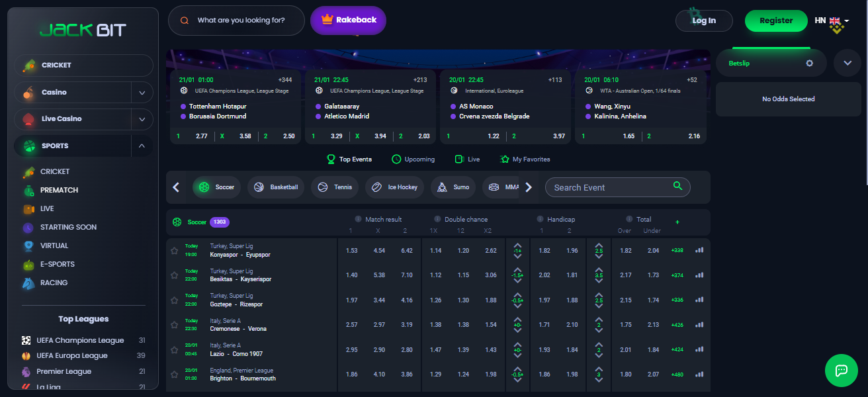
Task: Open E-SPORTS from the sidebar
Action: pos(58,264)
